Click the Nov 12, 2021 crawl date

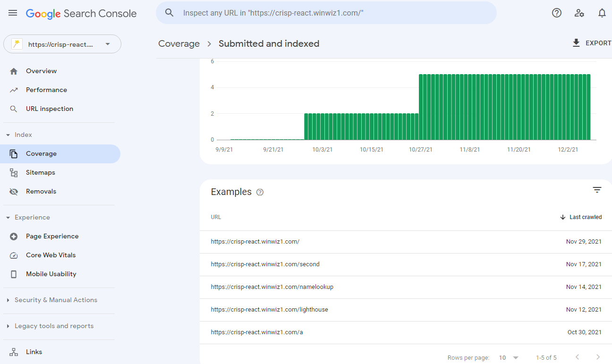click(584, 310)
